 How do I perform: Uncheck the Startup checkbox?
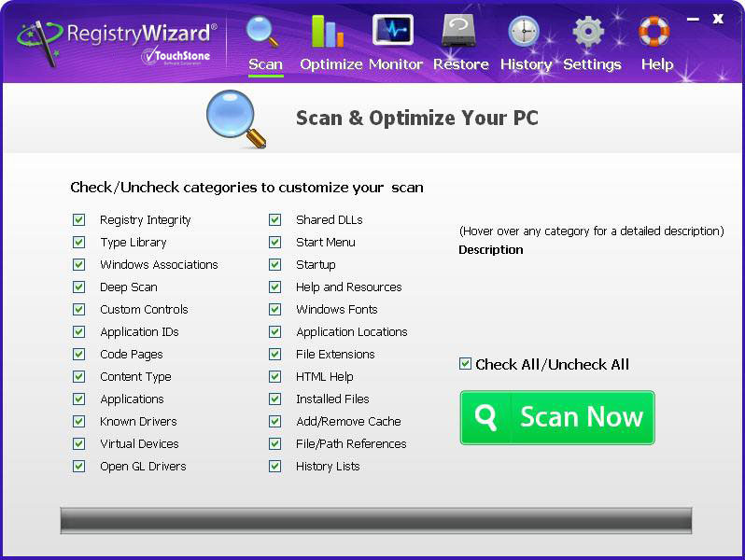(x=274, y=264)
